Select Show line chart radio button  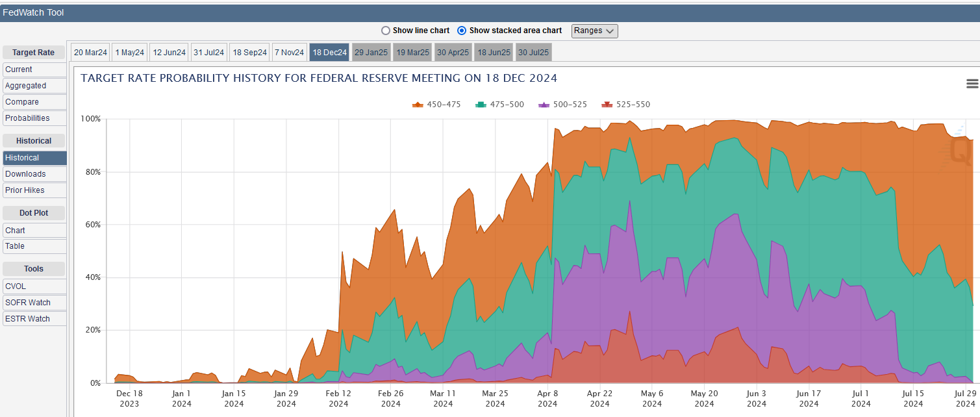click(386, 31)
